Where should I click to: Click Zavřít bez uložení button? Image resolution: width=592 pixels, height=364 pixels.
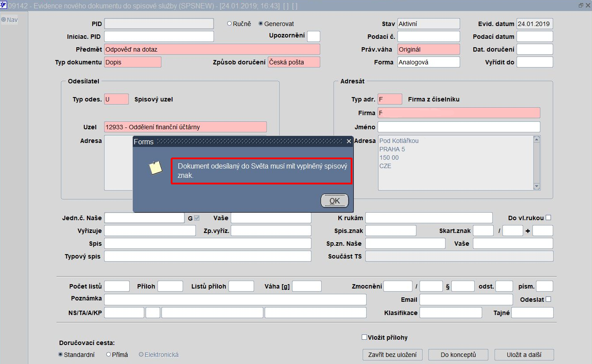coord(393,355)
